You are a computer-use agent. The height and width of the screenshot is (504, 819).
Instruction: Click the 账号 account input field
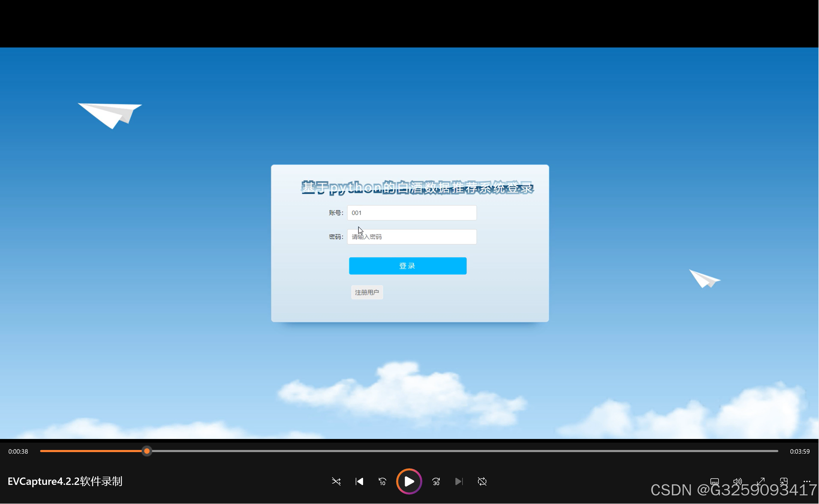pyautogui.click(x=412, y=213)
